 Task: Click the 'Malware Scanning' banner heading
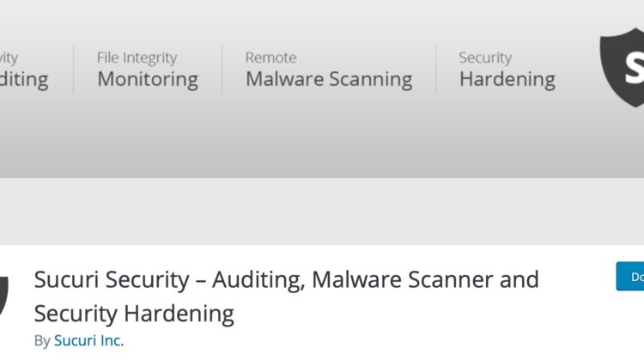329,79
